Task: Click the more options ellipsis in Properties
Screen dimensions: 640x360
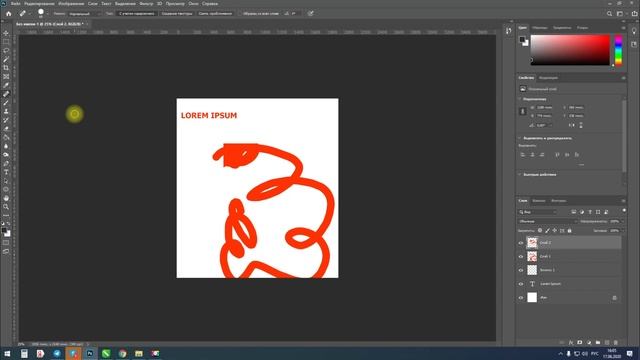Action: point(581,165)
